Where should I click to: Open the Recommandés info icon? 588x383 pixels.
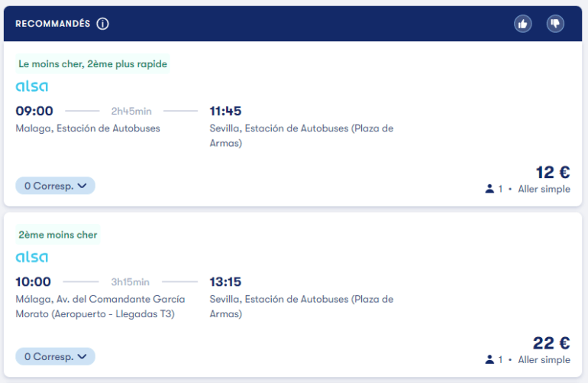(102, 24)
